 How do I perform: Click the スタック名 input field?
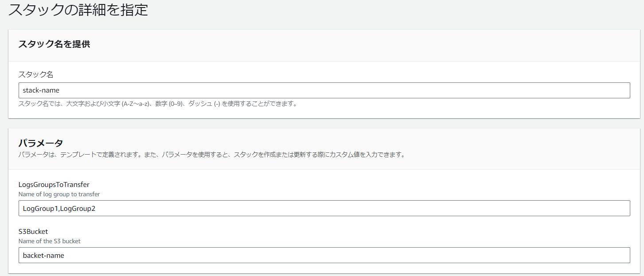(324, 90)
